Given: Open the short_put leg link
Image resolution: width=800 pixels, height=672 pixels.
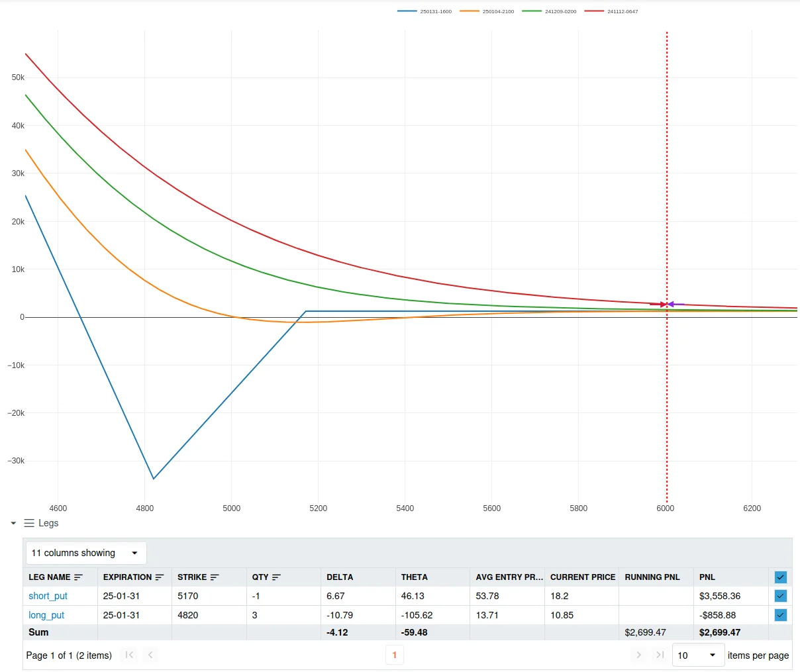Looking at the screenshot, I should coord(47,596).
